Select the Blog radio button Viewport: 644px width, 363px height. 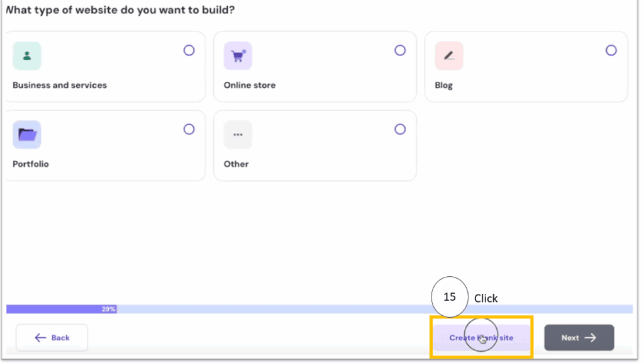(x=611, y=50)
